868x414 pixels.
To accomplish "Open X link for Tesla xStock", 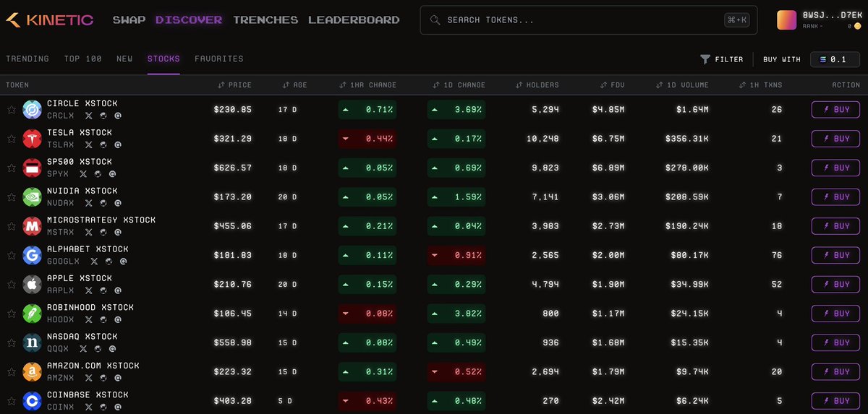I will (89, 145).
